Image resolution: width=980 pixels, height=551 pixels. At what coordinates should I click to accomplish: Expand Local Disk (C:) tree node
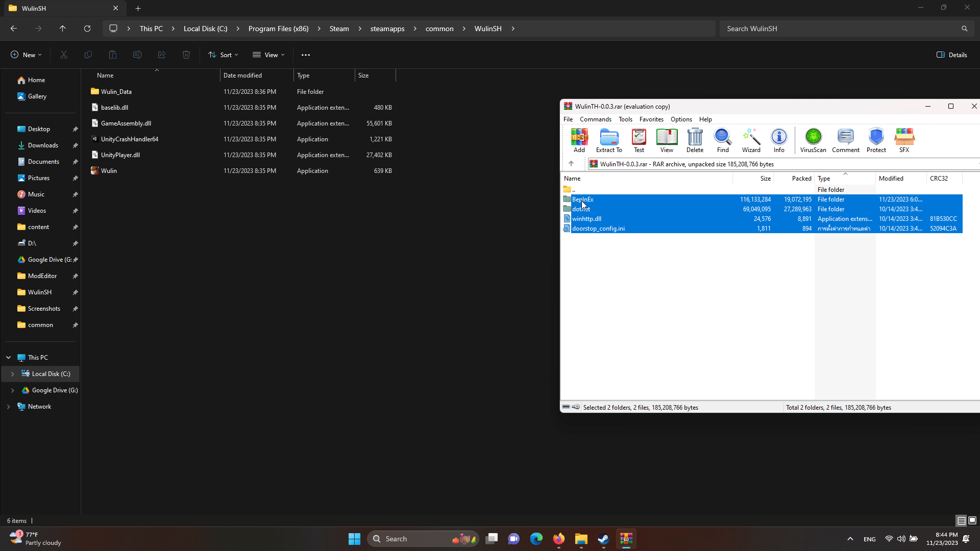click(13, 374)
